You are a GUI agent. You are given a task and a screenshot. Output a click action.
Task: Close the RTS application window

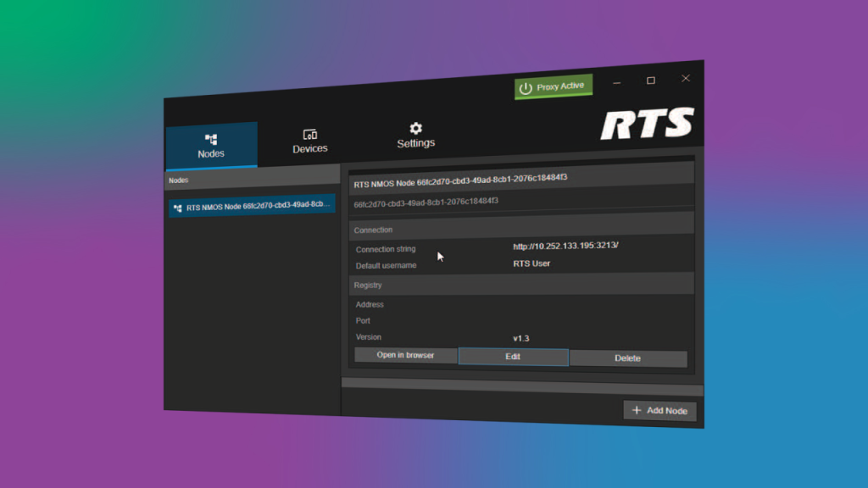click(686, 78)
